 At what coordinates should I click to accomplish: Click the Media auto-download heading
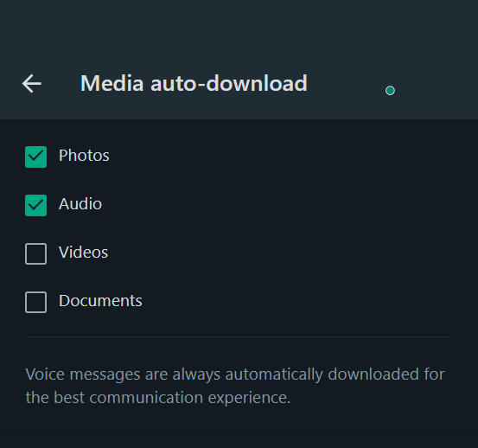tap(194, 83)
